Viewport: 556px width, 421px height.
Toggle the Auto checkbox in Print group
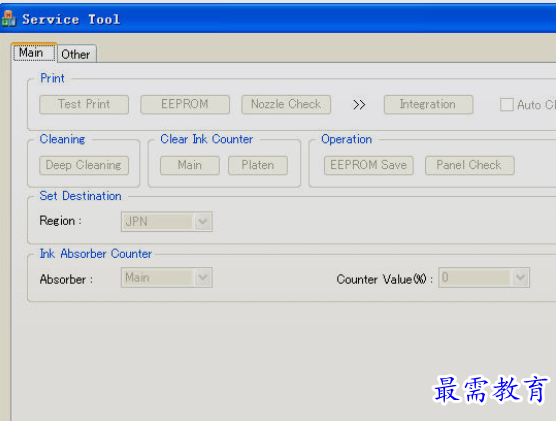507,105
